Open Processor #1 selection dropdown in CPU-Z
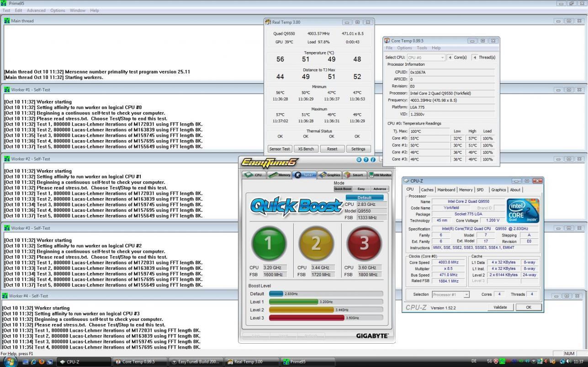The height and width of the screenshot is (367, 588). coord(450,294)
